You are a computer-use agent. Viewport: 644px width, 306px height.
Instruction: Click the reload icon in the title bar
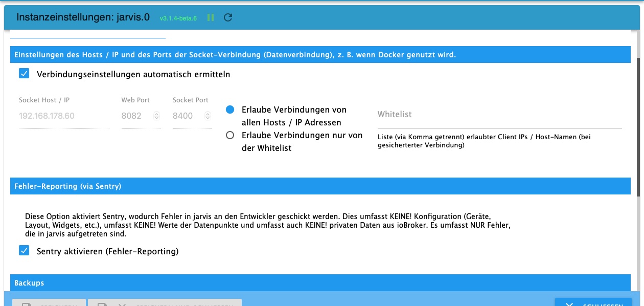click(228, 17)
